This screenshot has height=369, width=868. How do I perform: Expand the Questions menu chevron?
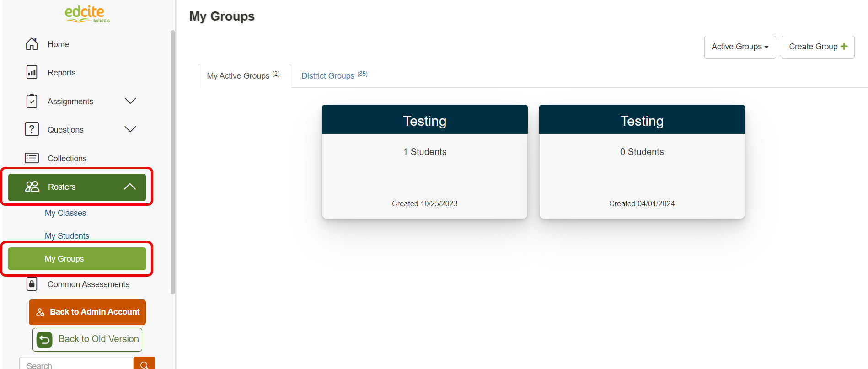(130, 129)
